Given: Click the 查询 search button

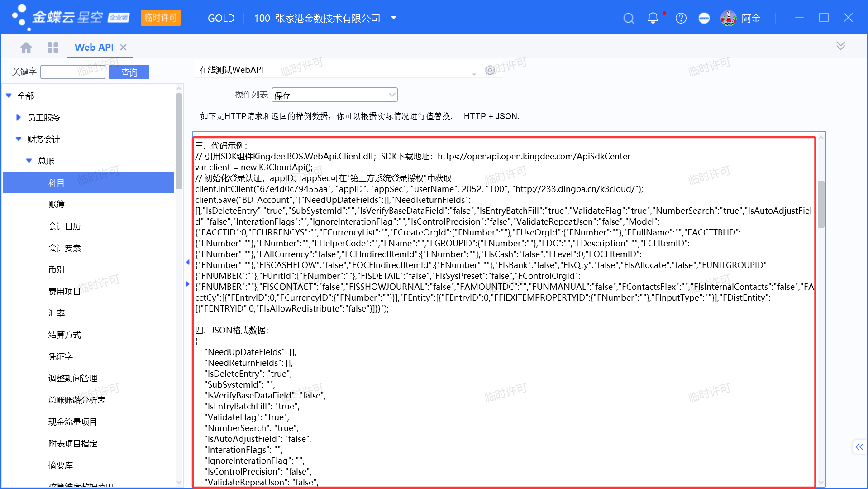Looking at the screenshot, I should tap(129, 72).
